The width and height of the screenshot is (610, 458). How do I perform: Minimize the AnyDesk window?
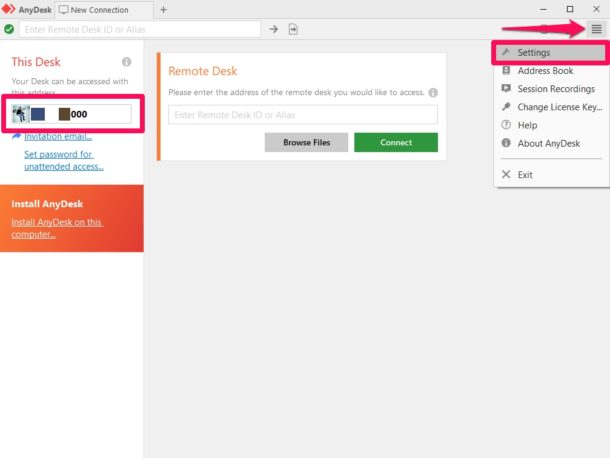coord(543,9)
